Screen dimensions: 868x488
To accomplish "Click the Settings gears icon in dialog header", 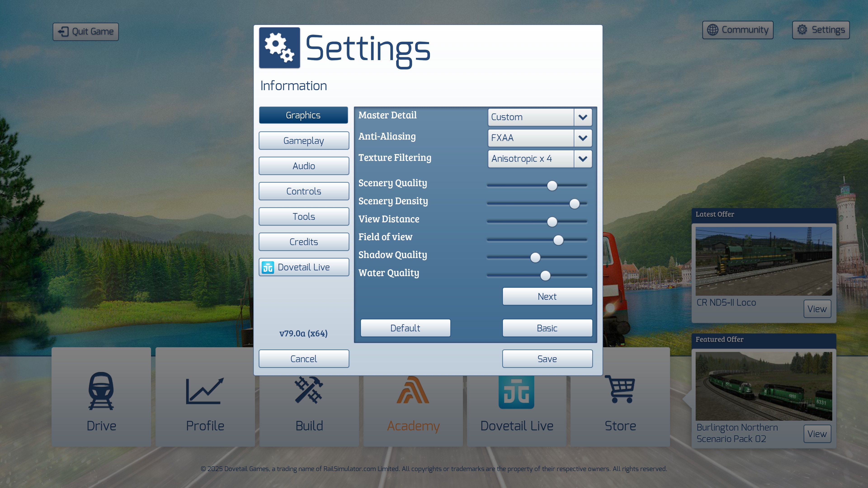I will [x=279, y=48].
